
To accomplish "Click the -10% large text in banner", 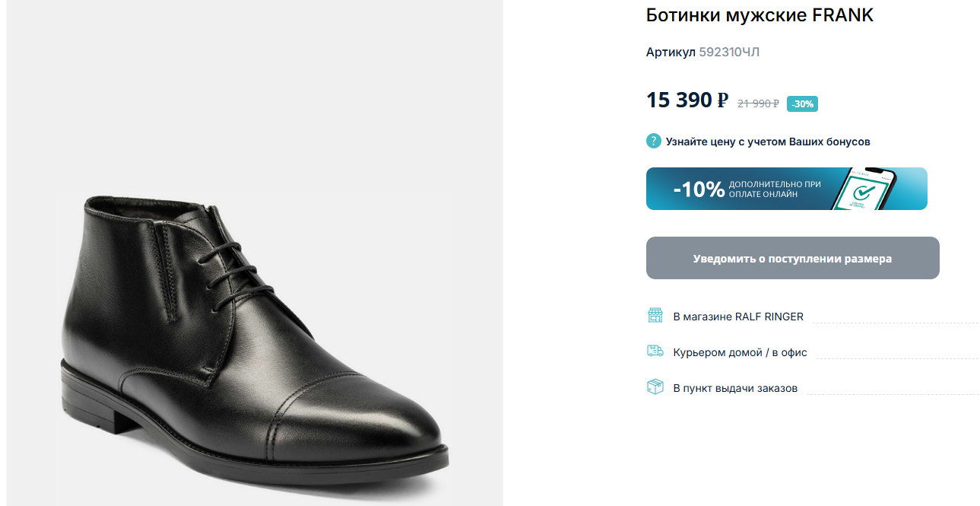I will 699,189.
